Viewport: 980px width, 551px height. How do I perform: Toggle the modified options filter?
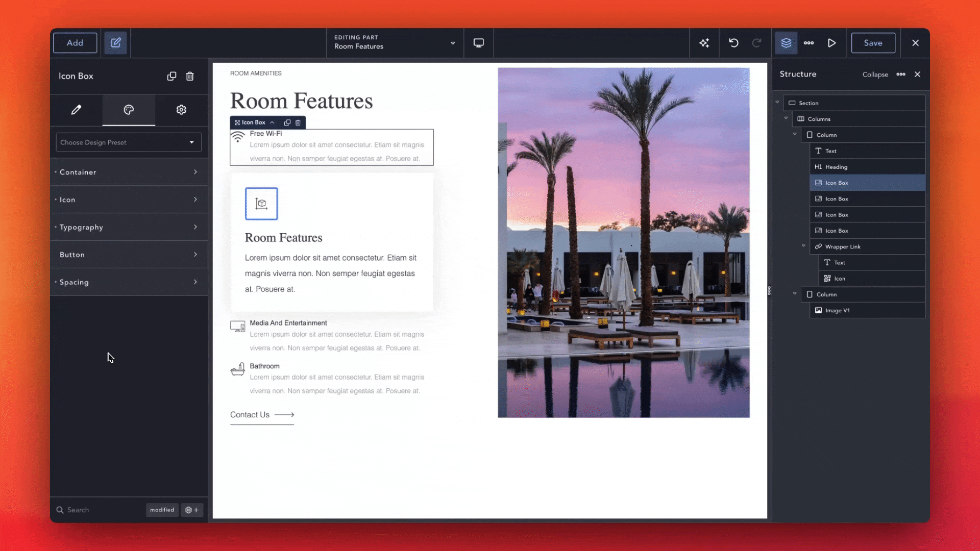(x=162, y=510)
